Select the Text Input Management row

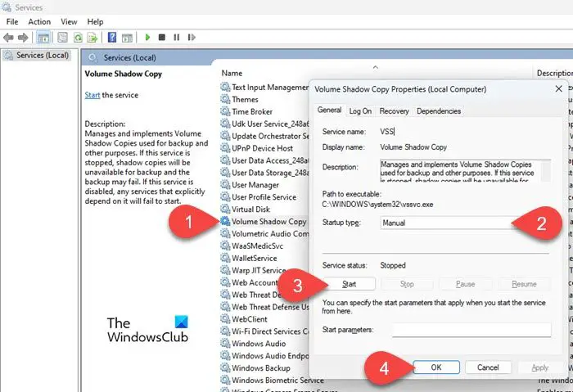tap(264, 87)
